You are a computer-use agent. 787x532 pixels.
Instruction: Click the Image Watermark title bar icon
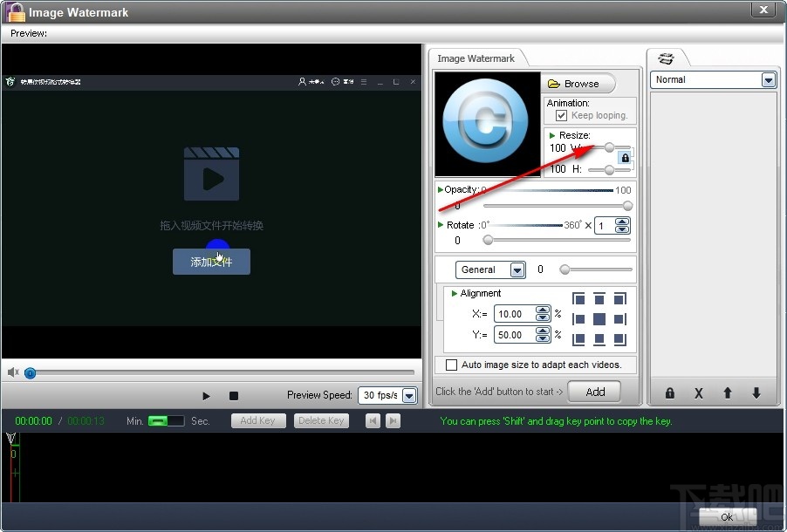(16, 11)
